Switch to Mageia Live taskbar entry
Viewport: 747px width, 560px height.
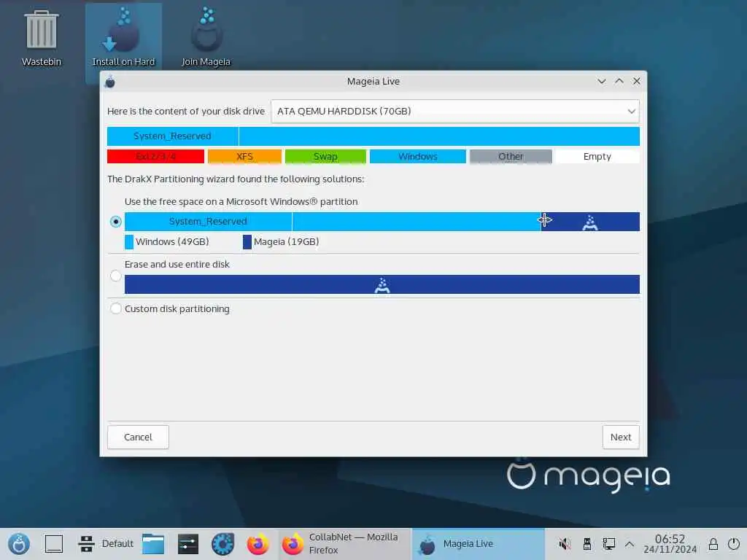[x=478, y=544]
